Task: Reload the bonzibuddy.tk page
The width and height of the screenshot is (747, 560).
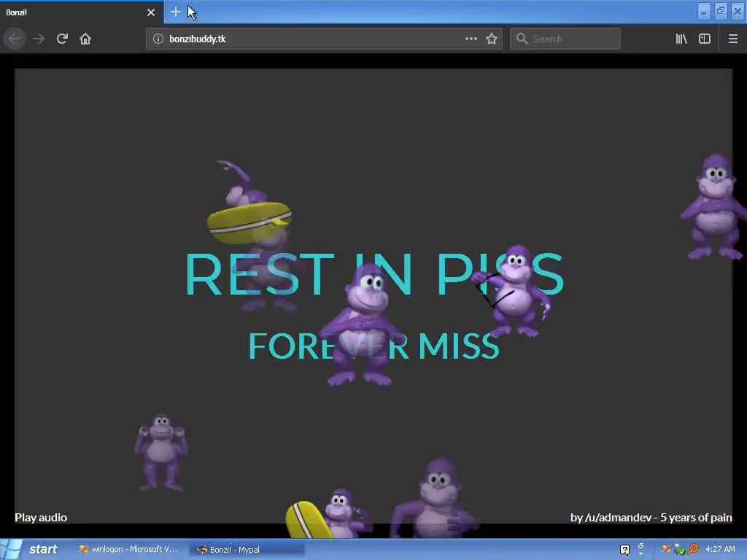Action: 62,39
